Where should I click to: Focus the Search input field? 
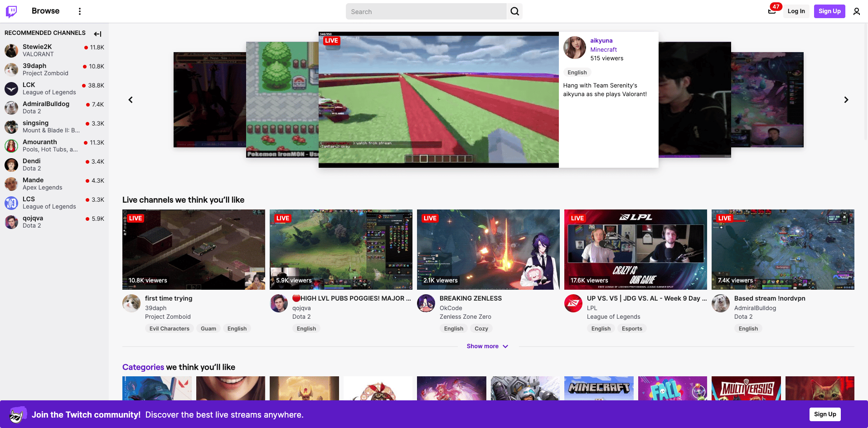[426, 11]
